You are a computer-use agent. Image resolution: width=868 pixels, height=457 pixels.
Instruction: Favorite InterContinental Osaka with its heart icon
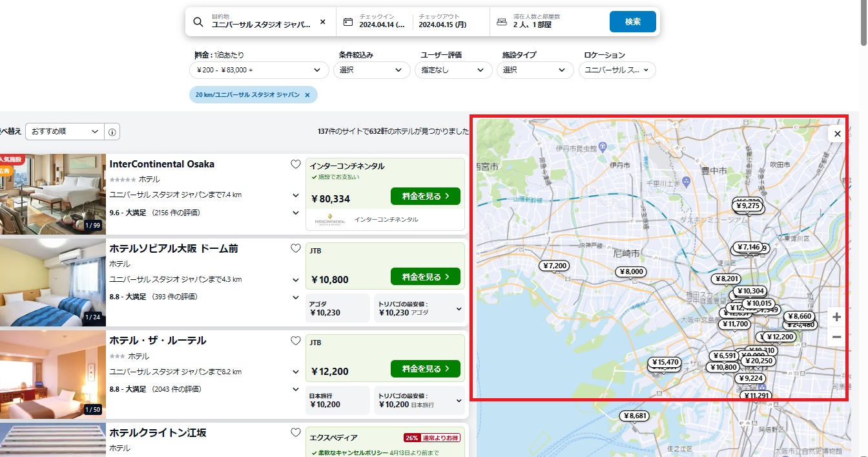pos(296,164)
